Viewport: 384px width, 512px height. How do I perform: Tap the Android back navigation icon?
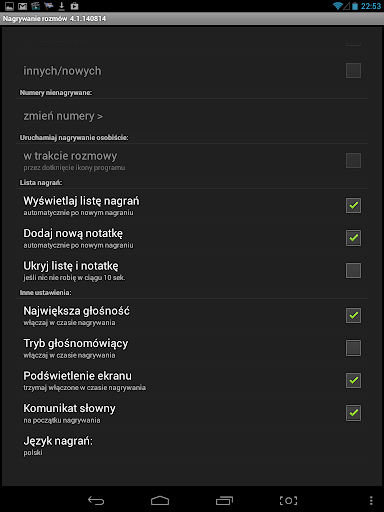point(96,500)
